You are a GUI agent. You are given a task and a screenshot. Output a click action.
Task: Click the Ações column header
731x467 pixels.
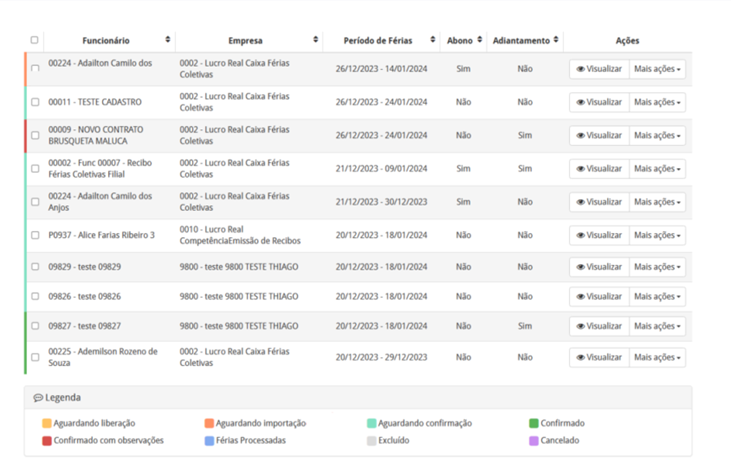(x=627, y=41)
